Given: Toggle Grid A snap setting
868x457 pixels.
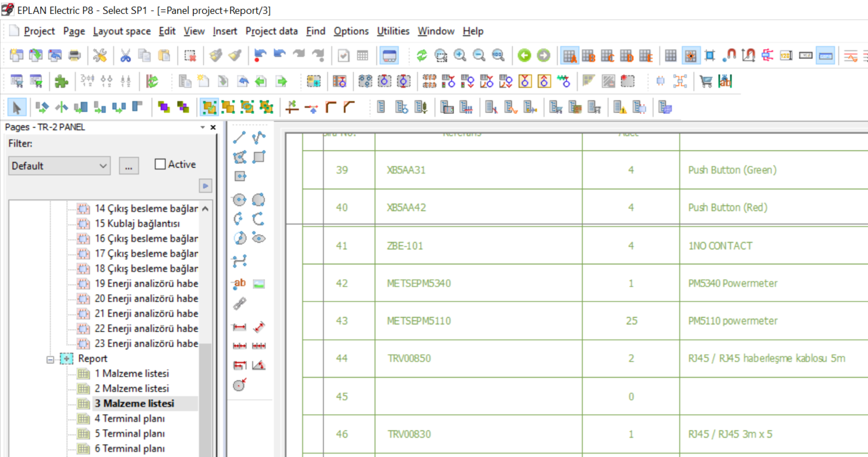Looking at the screenshot, I should [571, 56].
